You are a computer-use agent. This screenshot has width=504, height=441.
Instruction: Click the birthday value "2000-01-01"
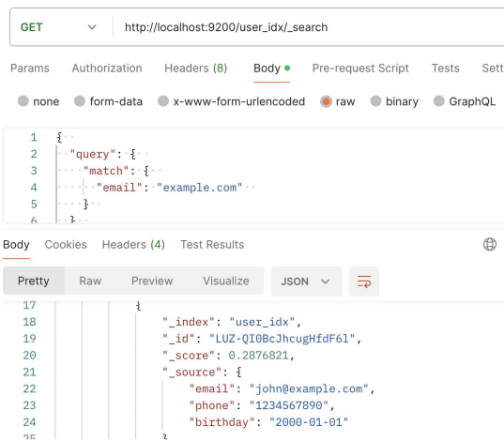tap(309, 422)
